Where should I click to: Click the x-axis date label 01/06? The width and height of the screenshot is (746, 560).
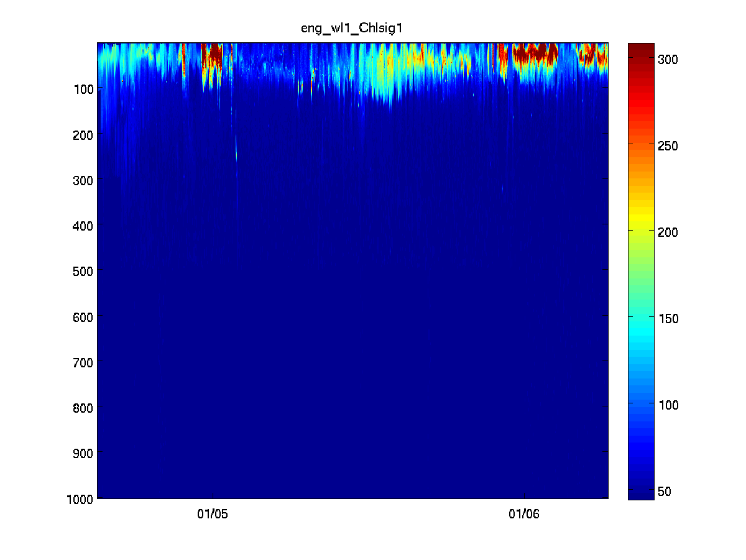click(524, 514)
